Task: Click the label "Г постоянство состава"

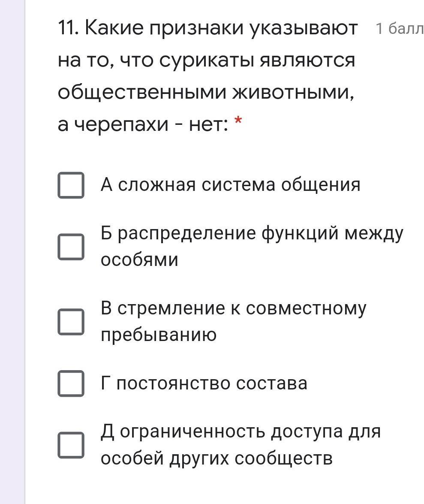Action: 204,383
